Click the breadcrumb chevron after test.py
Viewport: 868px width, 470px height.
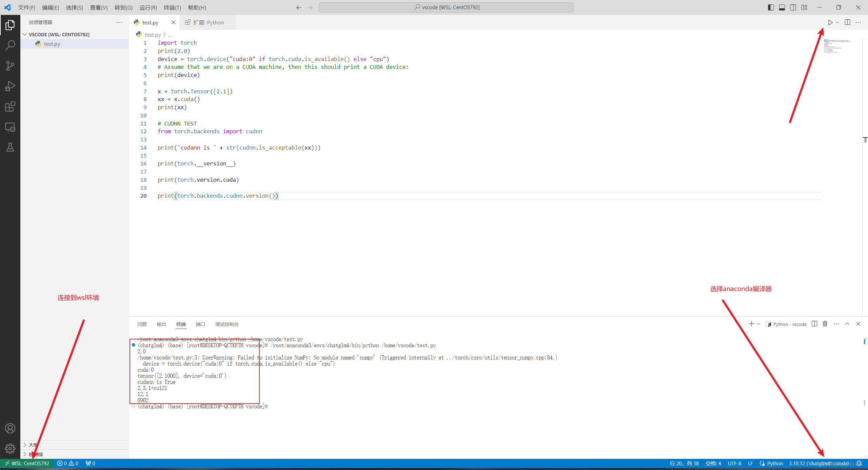pos(164,35)
